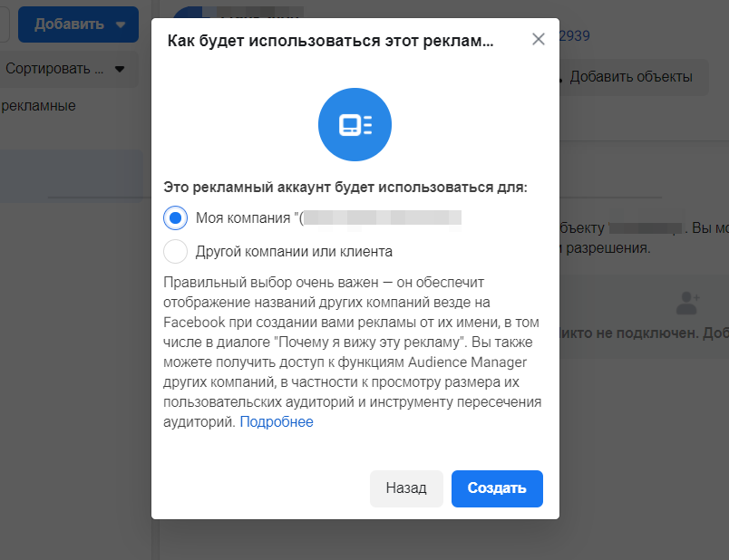Click the blue ad account card icon in the dialog
Image resolution: width=729 pixels, height=560 pixels.
[x=355, y=124]
